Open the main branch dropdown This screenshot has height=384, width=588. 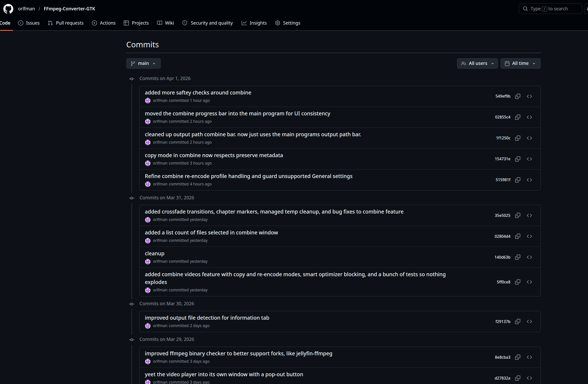tap(143, 63)
